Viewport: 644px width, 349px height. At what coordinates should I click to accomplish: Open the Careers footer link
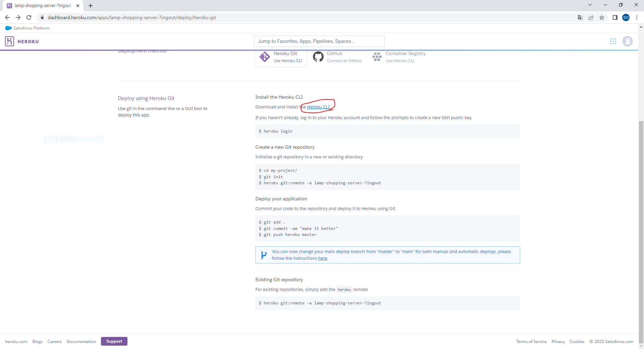click(54, 342)
